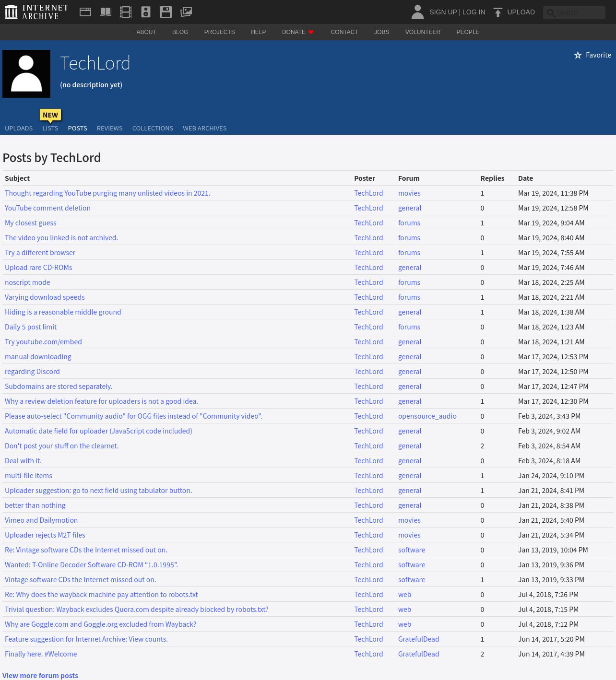616x680 pixels.
Task: Open 'Subdomains are stored separately.' post
Action: tap(59, 387)
